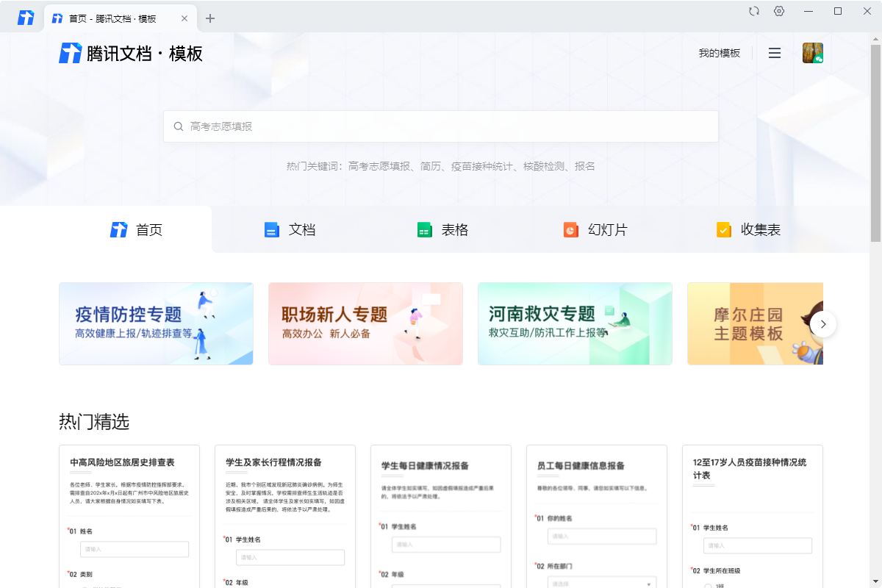Open template 中高风险地区旅居史排查表

click(x=129, y=516)
